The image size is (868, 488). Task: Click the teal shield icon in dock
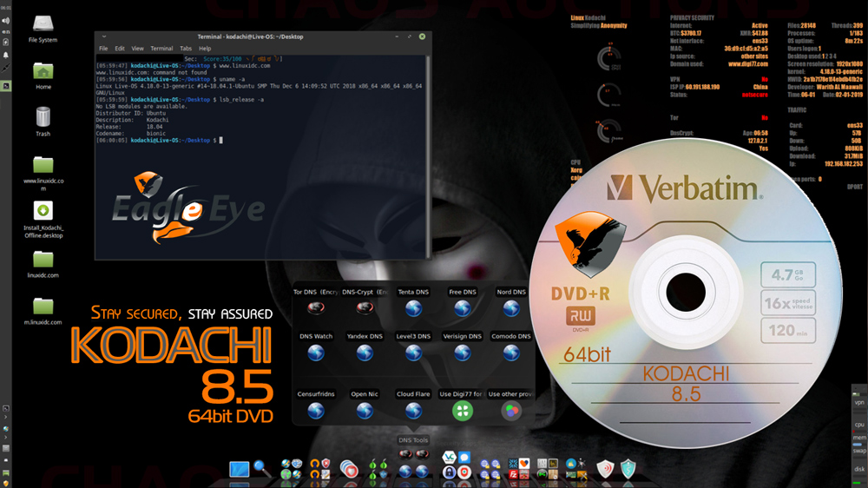point(628,469)
